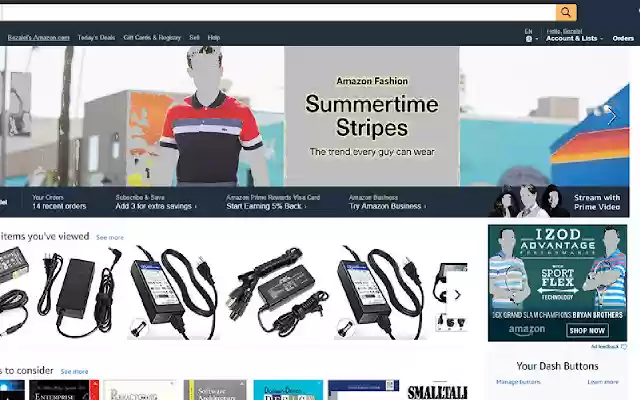Screen dimensions: 640x400
Task: Advance the hero banner with right arrow
Action: tap(611, 117)
